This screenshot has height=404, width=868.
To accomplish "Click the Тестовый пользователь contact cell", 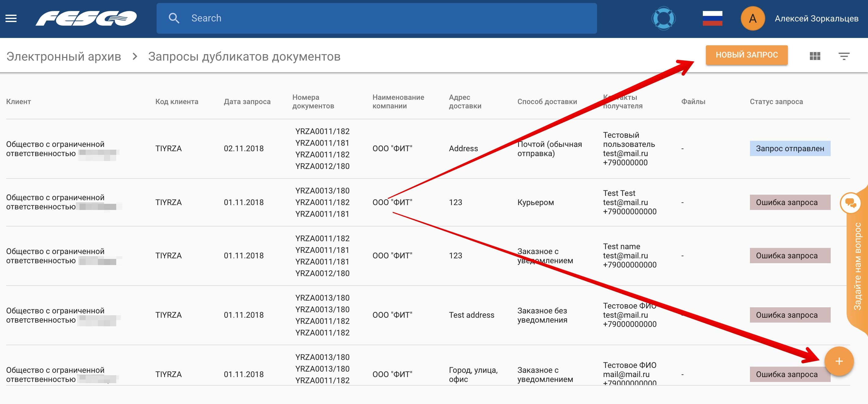I will [629, 149].
